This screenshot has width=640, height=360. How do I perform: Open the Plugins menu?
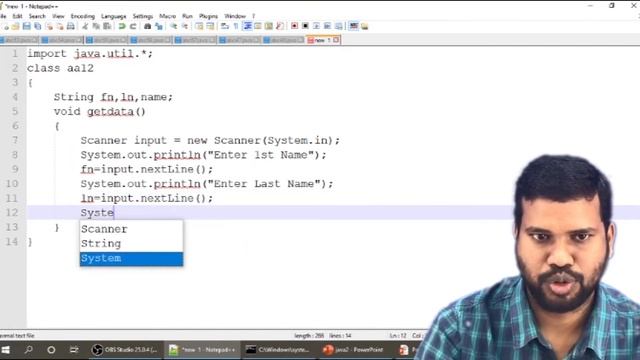pyautogui.click(x=208, y=16)
